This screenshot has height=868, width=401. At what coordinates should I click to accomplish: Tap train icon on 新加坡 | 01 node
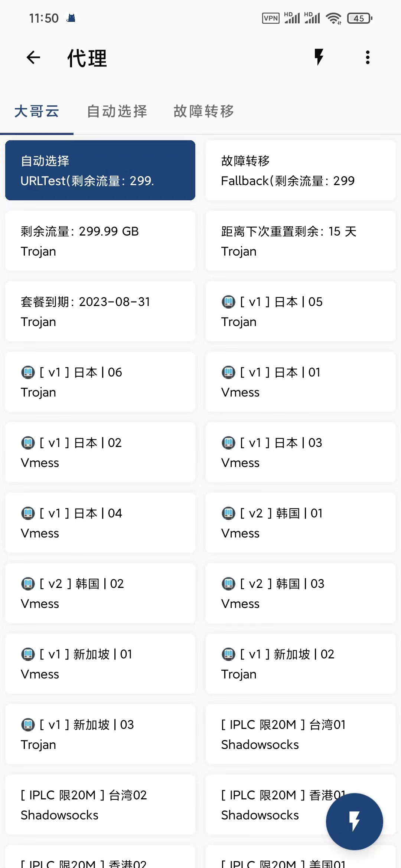point(28,654)
